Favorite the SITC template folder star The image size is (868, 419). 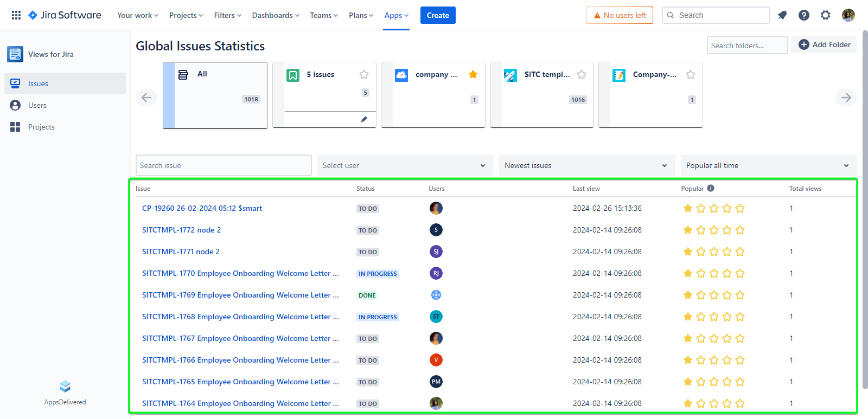582,74
